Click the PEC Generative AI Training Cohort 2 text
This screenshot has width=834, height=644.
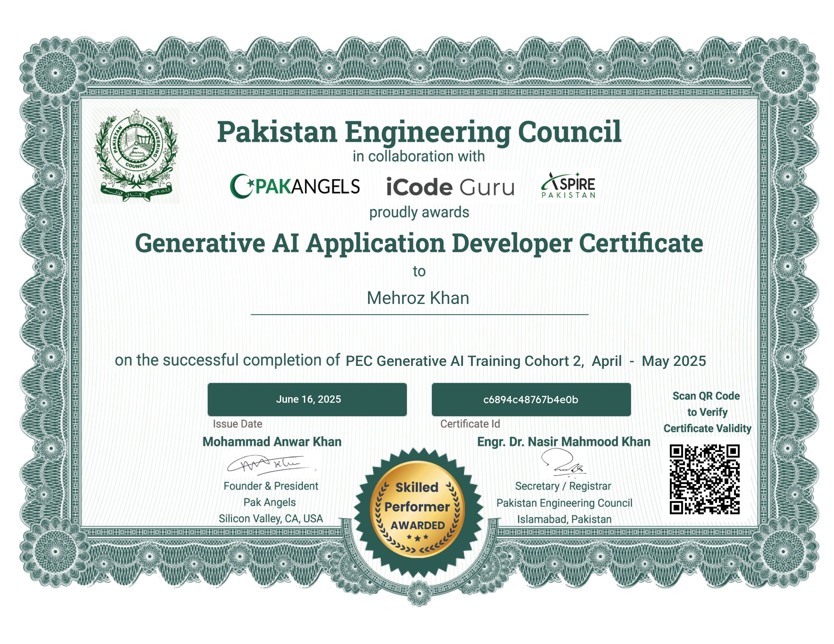tap(464, 361)
